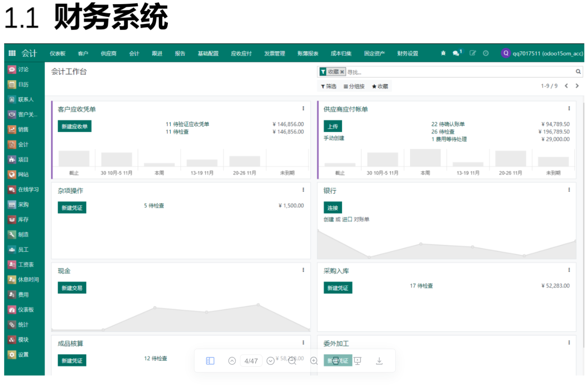The width and height of the screenshot is (588, 386).
Task: Remove the 收藏 filter tag
Action: pos(342,72)
